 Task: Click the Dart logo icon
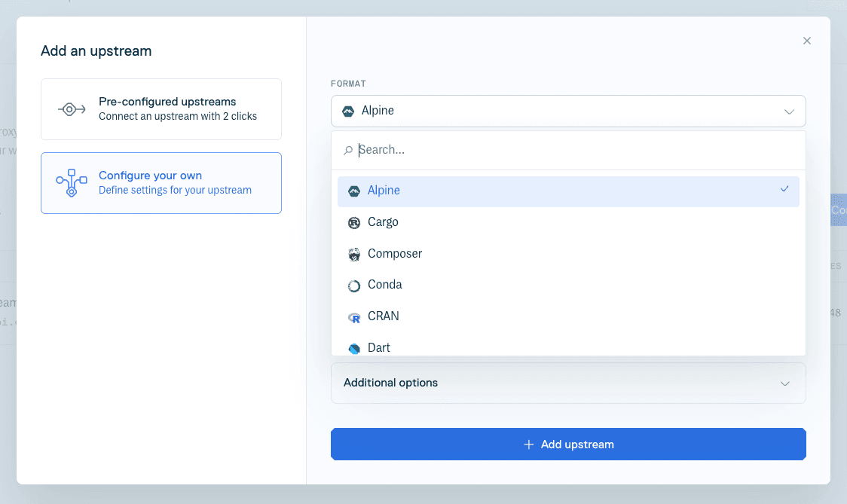pos(354,348)
